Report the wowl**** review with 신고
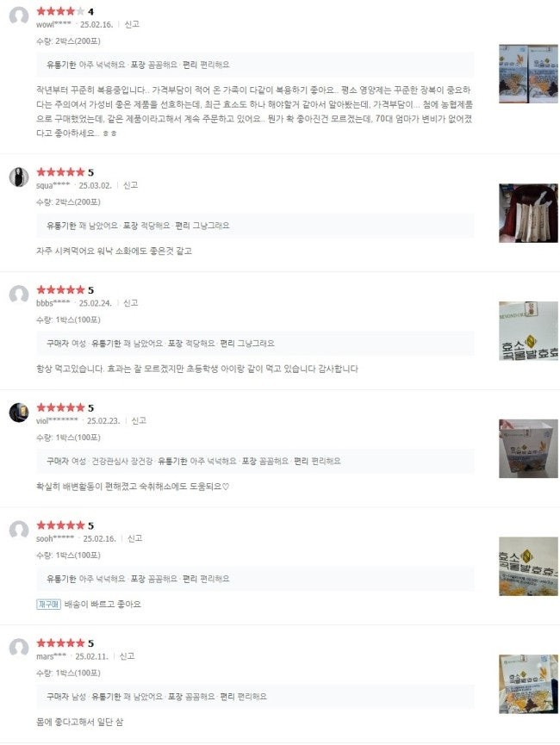 (132, 24)
